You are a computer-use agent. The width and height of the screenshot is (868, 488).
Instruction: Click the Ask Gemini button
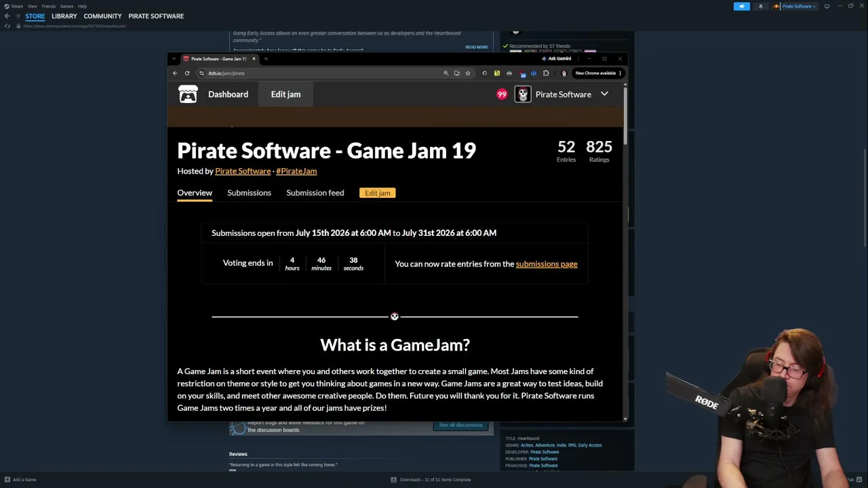(556, 59)
